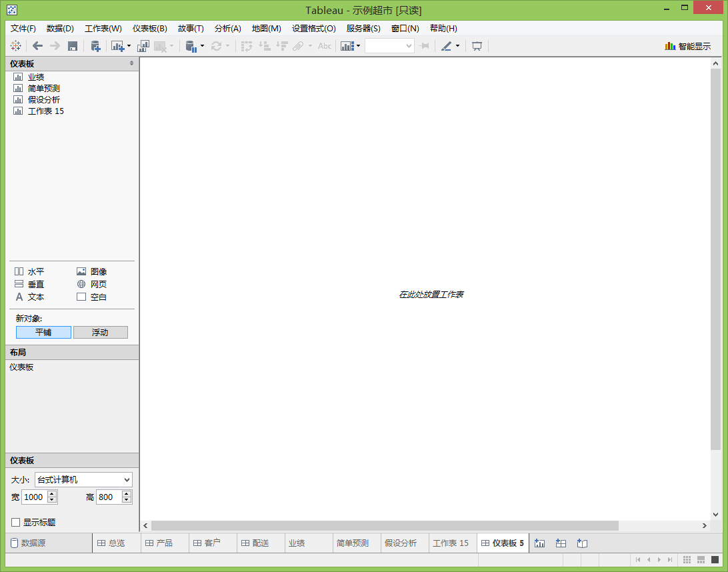728x572 pixels.
Task: Select the 水平 horizontal layout object
Action: tap(29, 271)
